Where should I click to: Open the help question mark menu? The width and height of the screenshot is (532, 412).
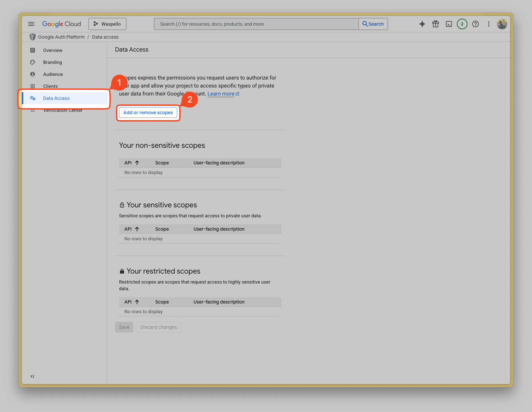click(475, 24)
